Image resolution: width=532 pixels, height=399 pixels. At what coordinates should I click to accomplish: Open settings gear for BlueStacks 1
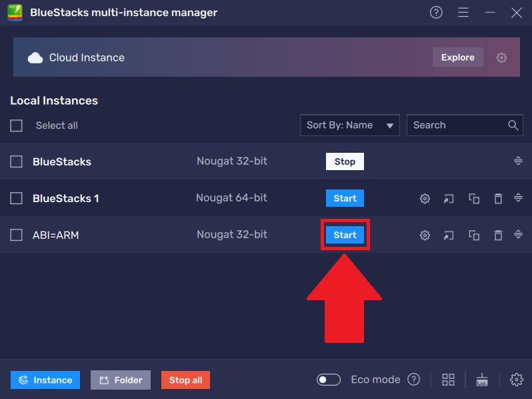[425, 198]
